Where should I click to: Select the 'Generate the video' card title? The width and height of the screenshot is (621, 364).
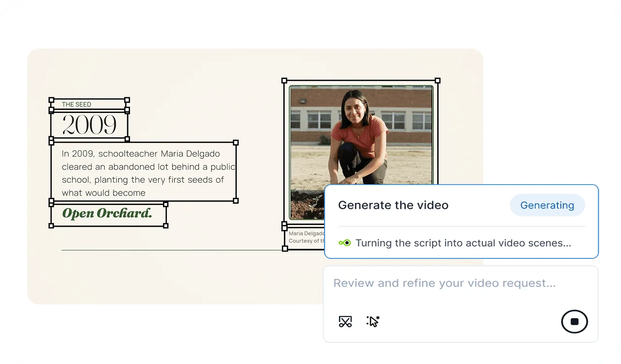click(393, 206)
